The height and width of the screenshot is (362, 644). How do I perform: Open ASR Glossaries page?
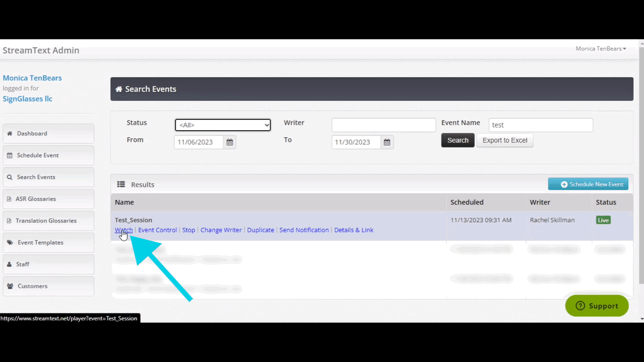click(48, 199)
